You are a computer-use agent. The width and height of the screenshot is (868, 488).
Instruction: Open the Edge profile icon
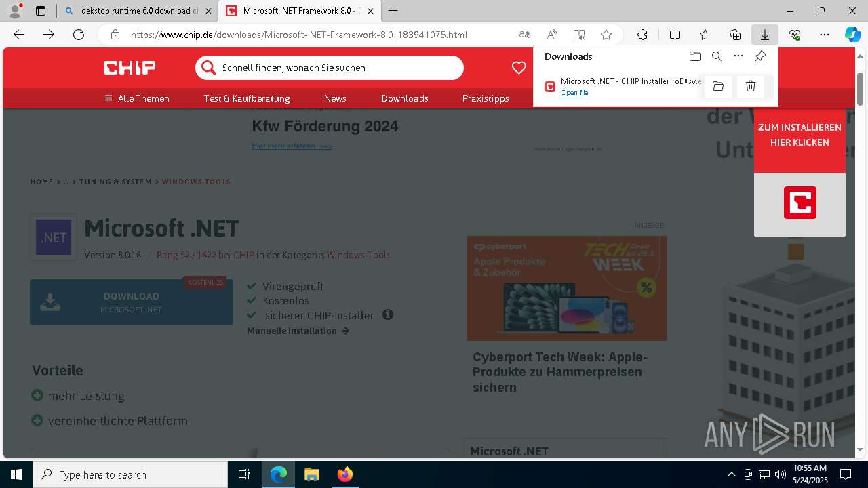tap(14, 11)
